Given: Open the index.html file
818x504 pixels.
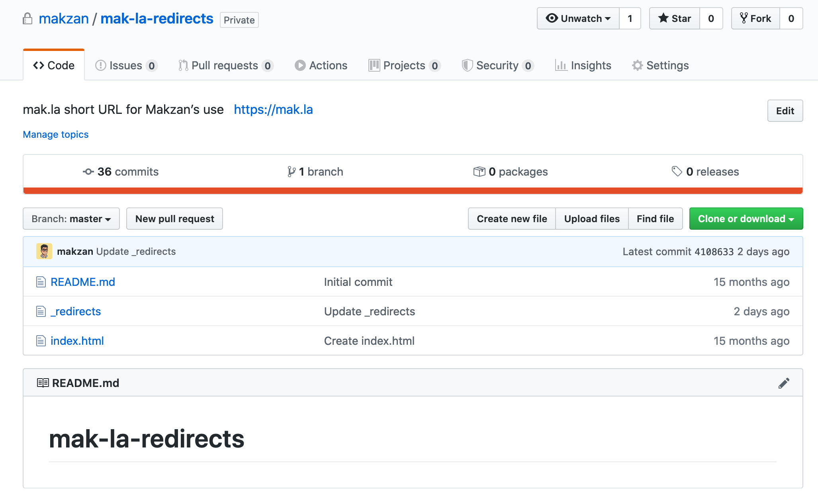Looking at the screenshot, I should (77, 341).
